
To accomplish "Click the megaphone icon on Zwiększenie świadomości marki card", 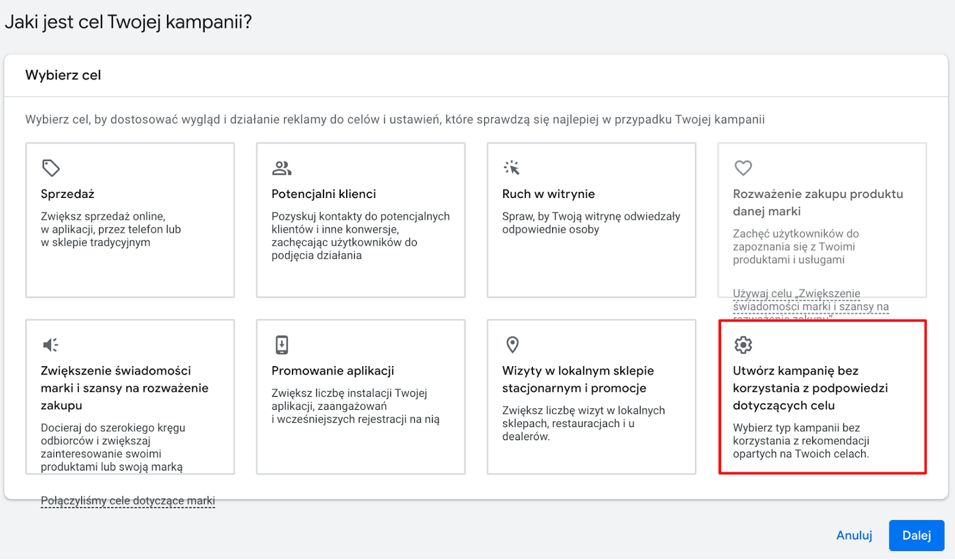I will 51,345.
